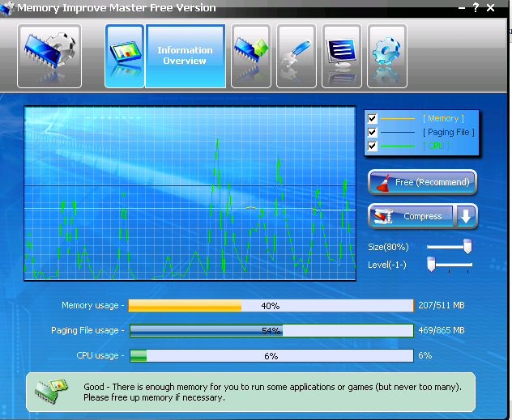The height and width of the screenshot is (420, 512).
Task: Click the green memory chip status icon
Action: pyautogui.click(x=51, y=391)
